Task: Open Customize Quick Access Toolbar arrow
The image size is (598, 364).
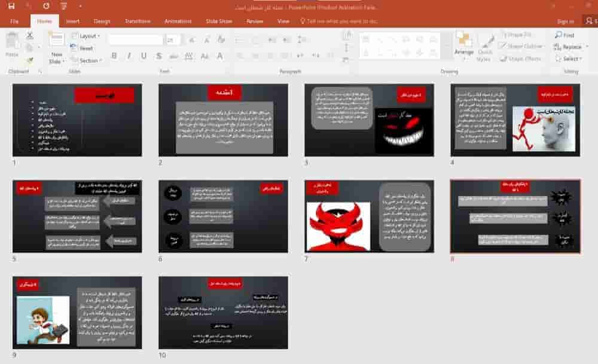Action: [80, 6]
